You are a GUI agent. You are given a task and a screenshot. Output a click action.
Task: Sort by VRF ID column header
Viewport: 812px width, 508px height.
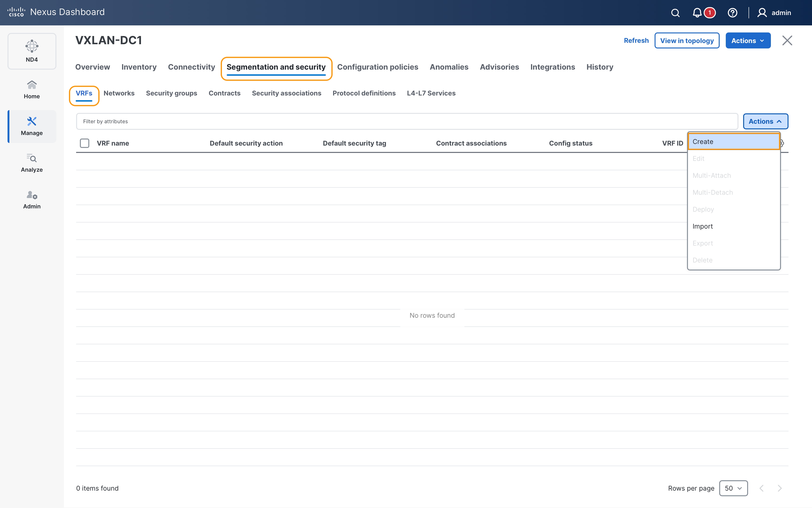(x=672, y=143)
